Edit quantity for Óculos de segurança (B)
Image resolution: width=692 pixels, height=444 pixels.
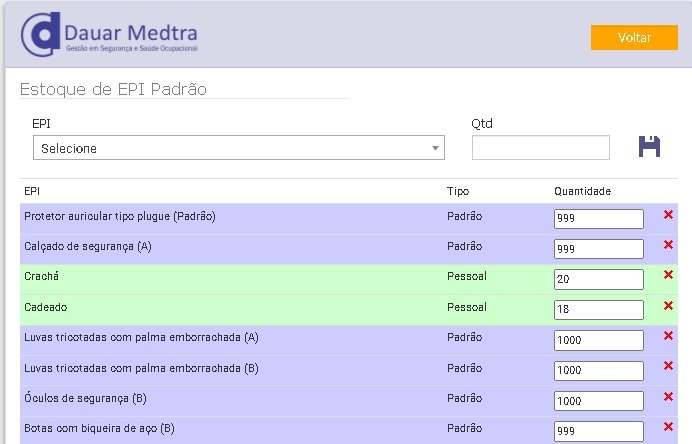pyautogui.click(x=598, y=401)
